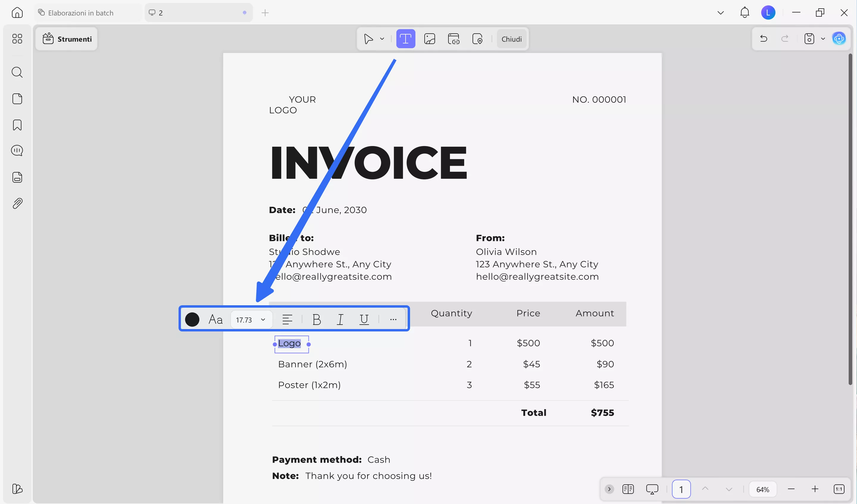Click the Chiudi button to exit editing
Screen dimensions: 857x504
[512, 38]
